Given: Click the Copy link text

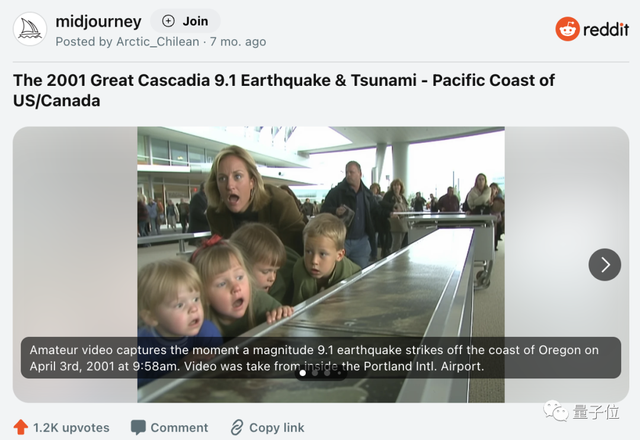Looking at the screenshot, I should (x=277, y=427).
